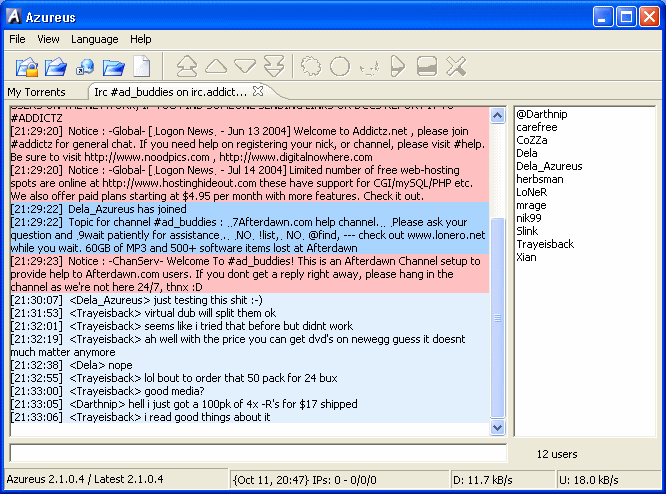This screenshot has width=666, height=494.
Task: Click the open torrent folder icon without padlock
Action: point(56,66)
